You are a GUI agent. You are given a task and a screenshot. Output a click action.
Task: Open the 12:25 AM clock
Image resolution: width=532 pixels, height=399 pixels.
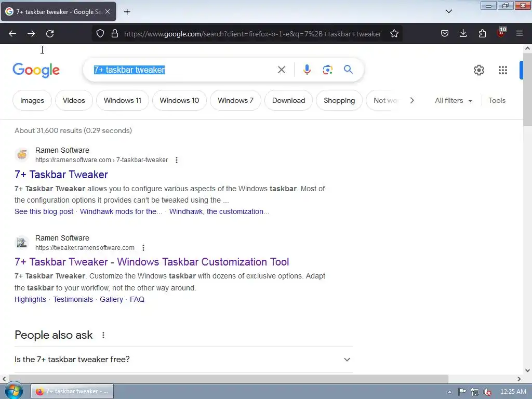(513, 392)
